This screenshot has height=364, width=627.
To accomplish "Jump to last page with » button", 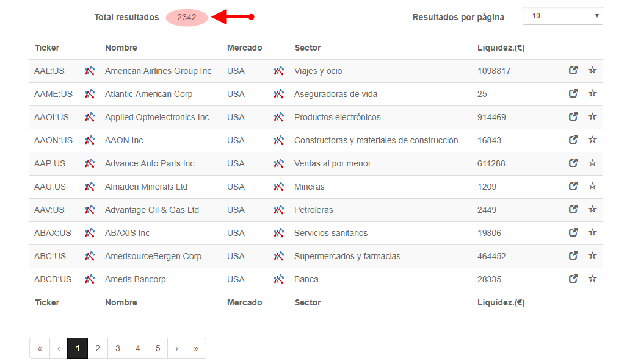I will [196, 348].
